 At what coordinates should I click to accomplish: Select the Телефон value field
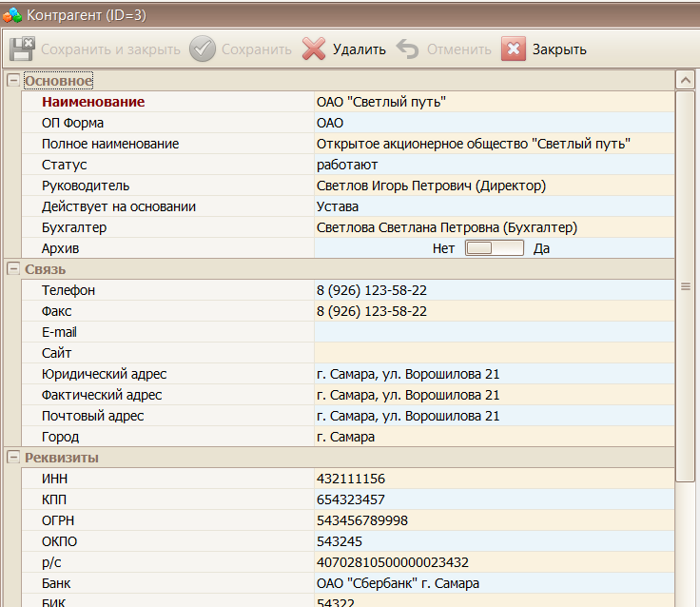click(x=493, y=290)
